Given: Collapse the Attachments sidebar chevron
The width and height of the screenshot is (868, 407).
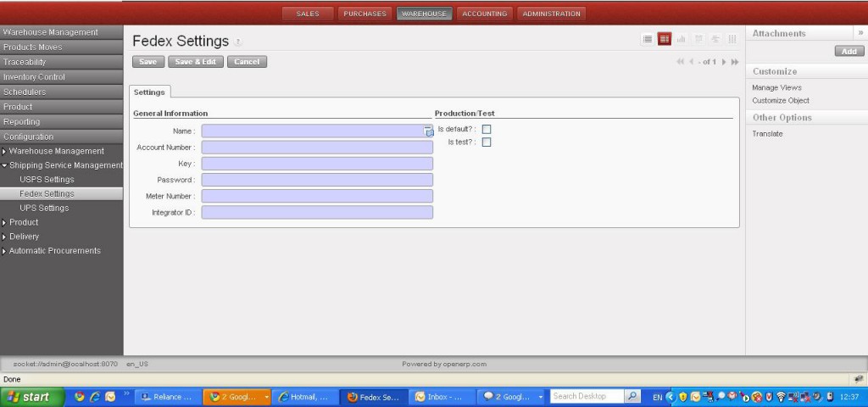Looking at the screenshot, I should (x=861, y=33).
